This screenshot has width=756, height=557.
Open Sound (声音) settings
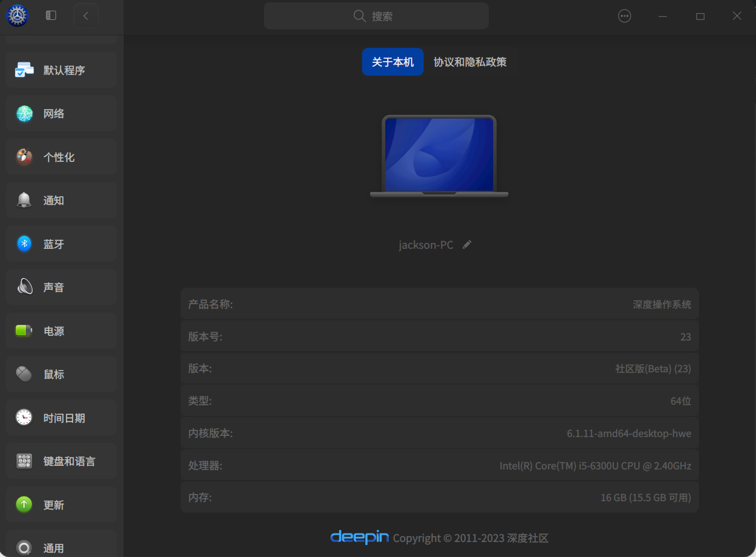click(x=61, y=287)
